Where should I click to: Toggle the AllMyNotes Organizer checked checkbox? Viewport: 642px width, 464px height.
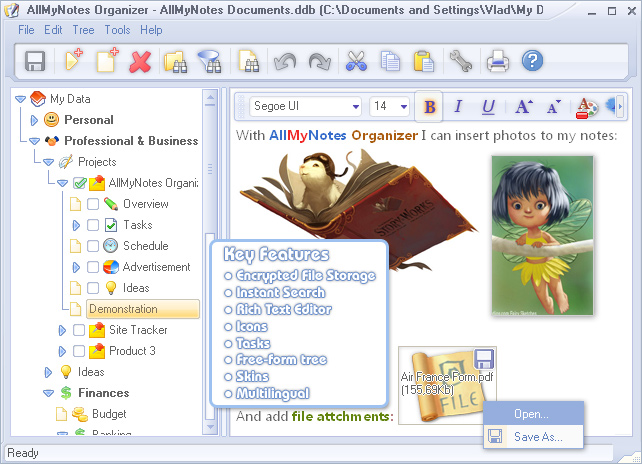click(80, 183)
